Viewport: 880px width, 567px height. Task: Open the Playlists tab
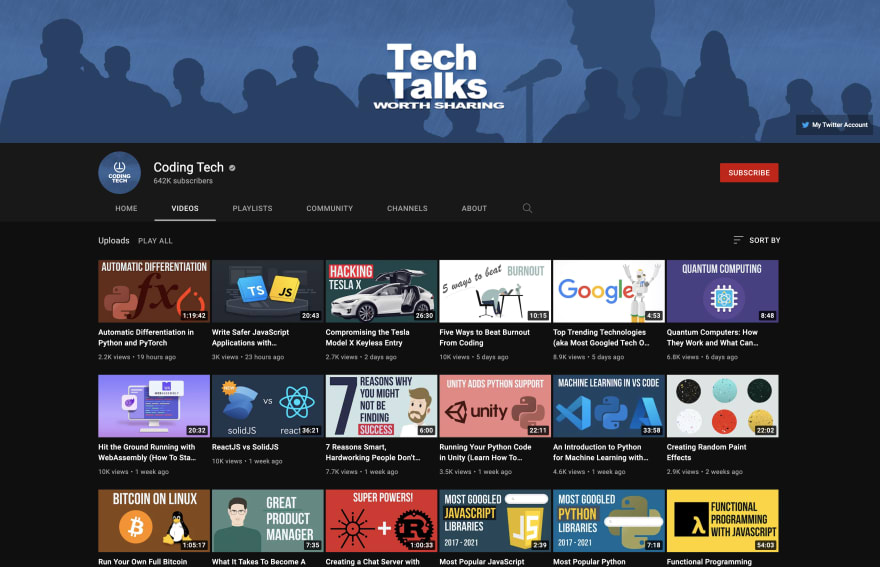click(253, 208)
